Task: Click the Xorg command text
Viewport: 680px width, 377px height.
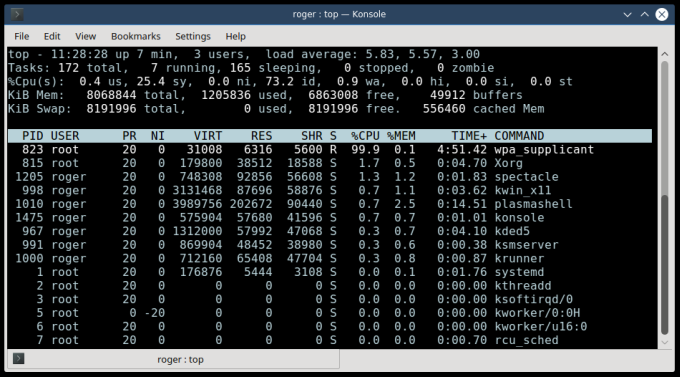Action: 509,164
